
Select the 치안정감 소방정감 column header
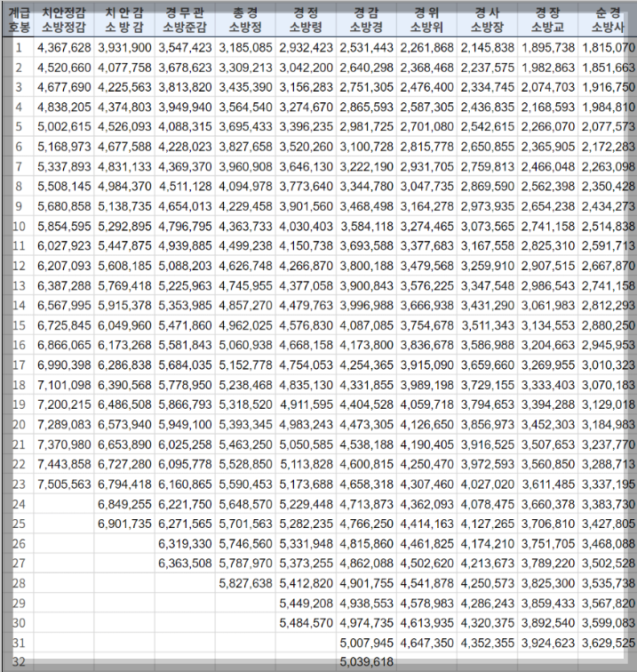[x=64, y=20]
